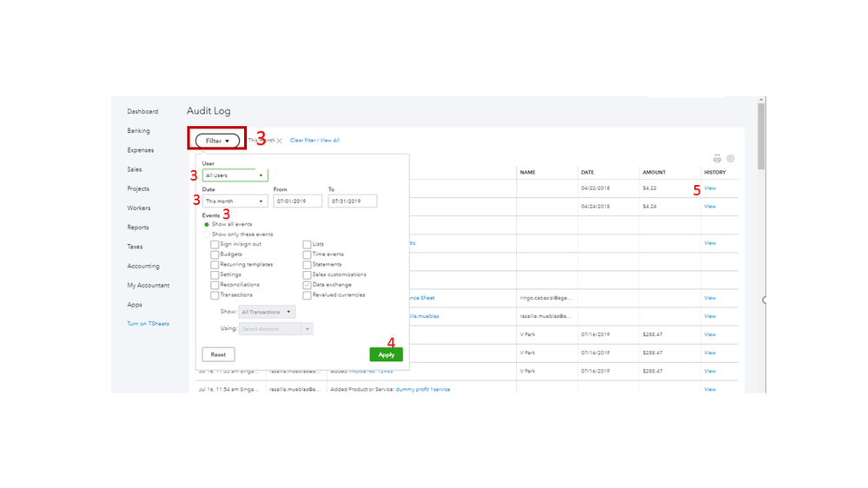The image size is (868, 488).
Task: Click the print icon above the table
Action: click(x=717, y=158)
